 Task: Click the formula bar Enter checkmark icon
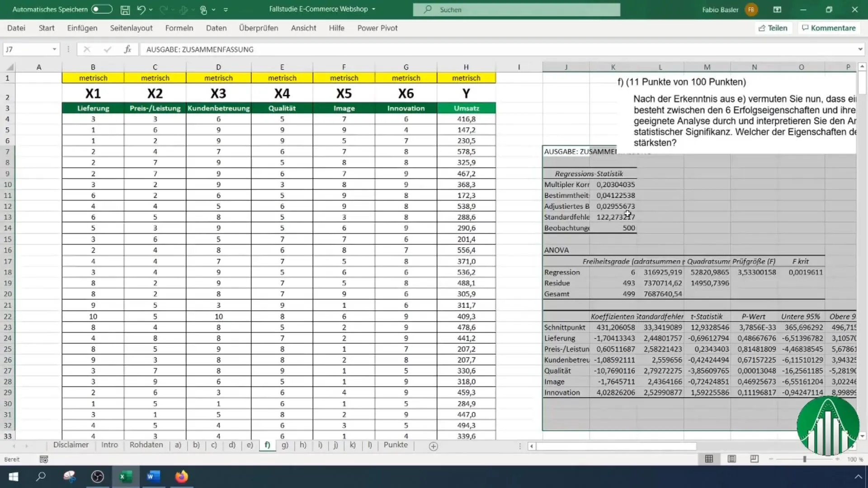[x=107, y=49]
